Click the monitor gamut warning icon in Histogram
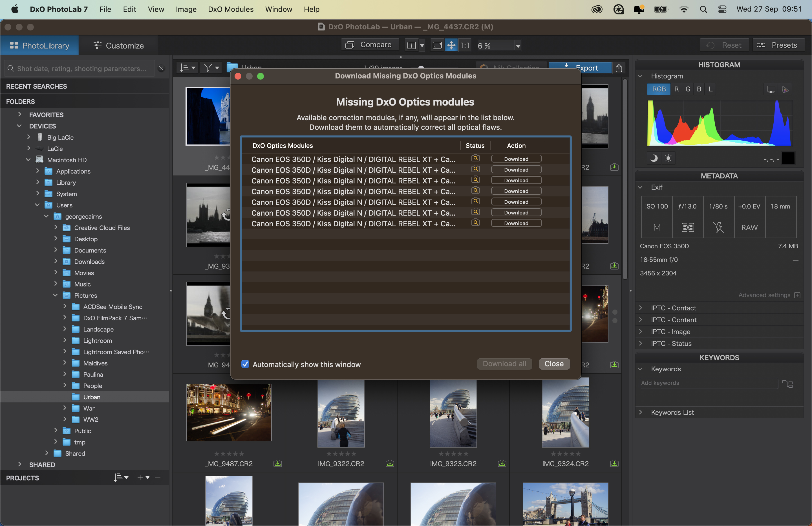Viewport: 812px width, 526px height. (x=771, y=89)
